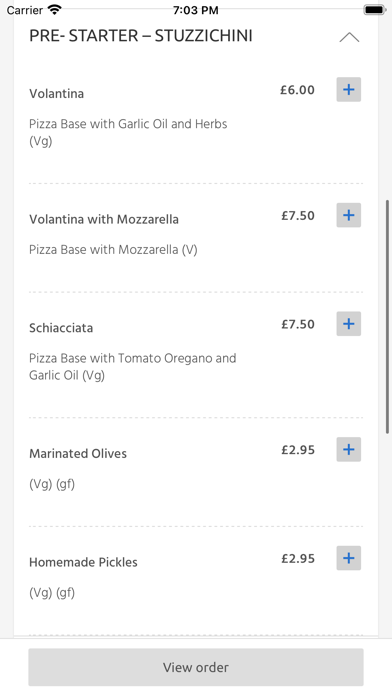
Task: Add Volantina to the order
Action: pyautogui.click(x=348, y=90)
